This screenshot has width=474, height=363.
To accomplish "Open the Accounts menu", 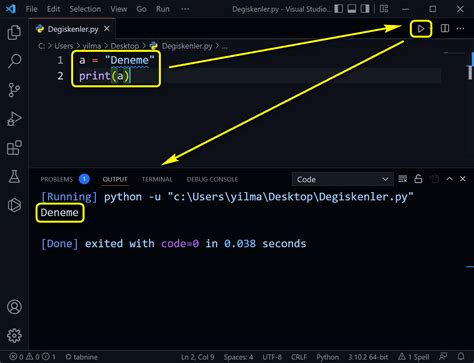I will [14, 307].
